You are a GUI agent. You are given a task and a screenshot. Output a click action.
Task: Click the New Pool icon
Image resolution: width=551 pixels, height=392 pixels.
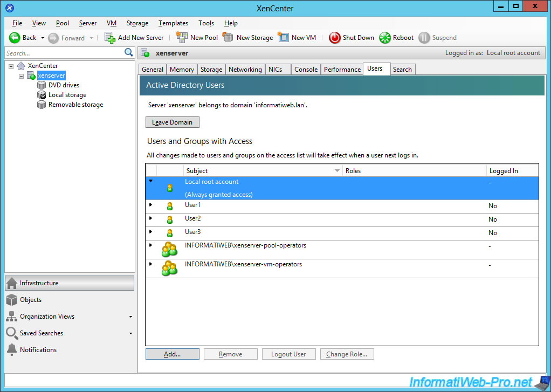pyautogui.click(x=182, y=38)
